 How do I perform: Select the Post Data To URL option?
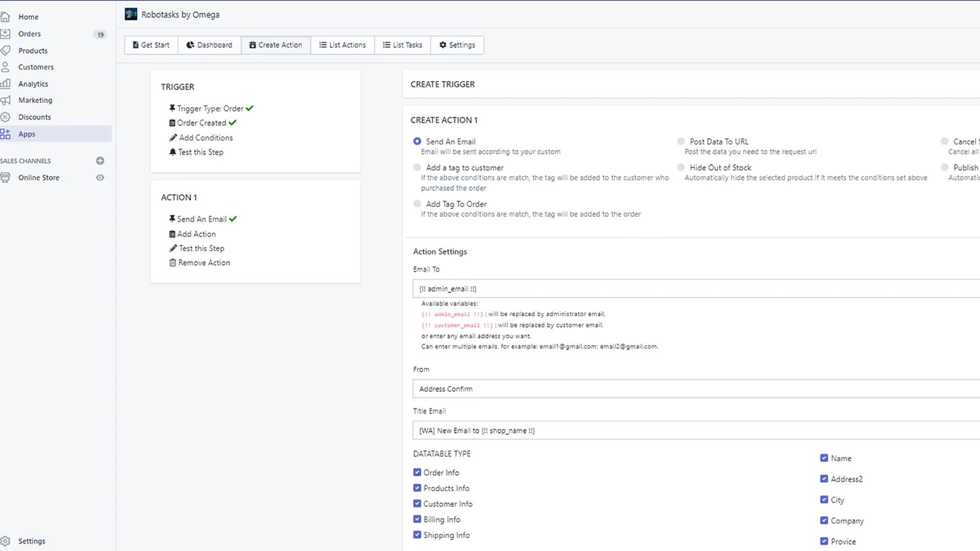coord(681,141)
